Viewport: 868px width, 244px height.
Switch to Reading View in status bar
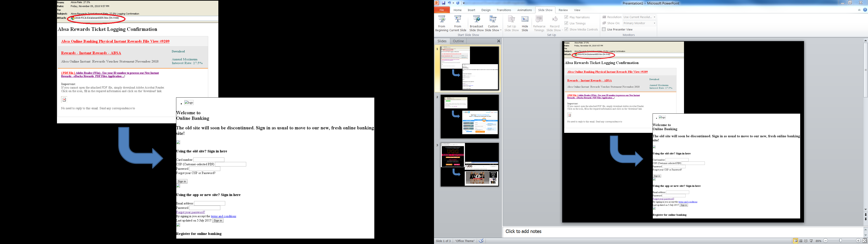[806, 241]
